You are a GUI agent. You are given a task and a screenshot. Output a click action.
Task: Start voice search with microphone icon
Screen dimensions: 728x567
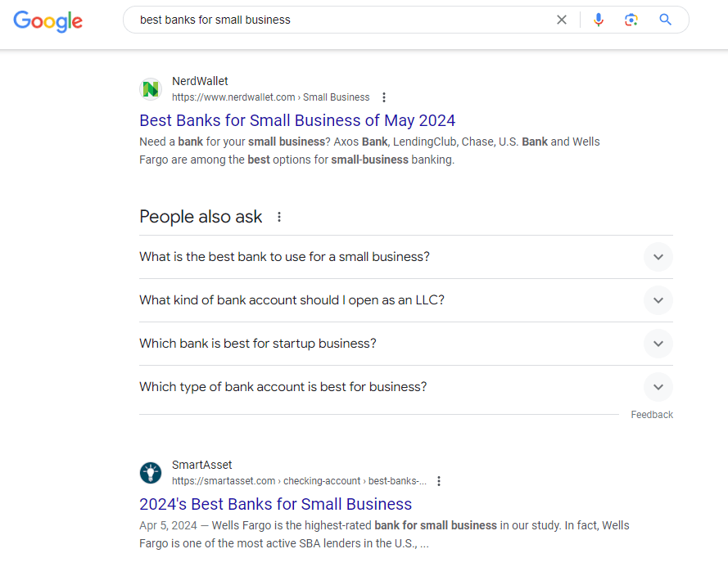pos(599,20)
